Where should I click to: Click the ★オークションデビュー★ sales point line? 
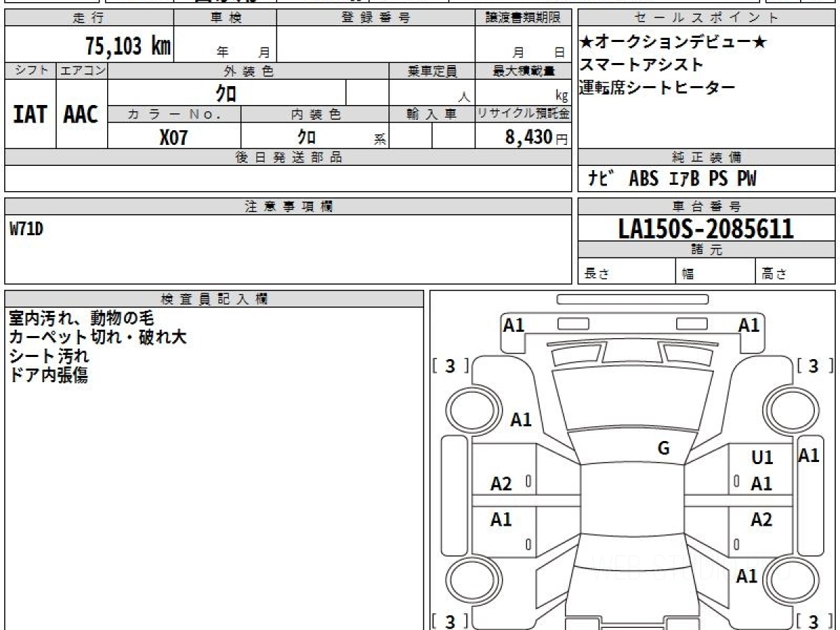(x=673, y=43)
